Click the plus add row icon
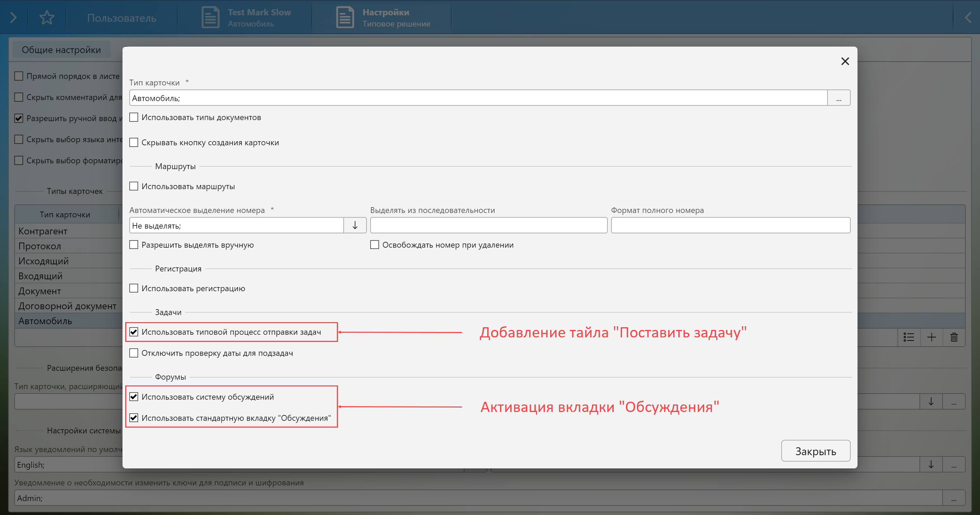The width and height of the screenshot is (980, 515). pyautogui.click(x=931, y=337)
